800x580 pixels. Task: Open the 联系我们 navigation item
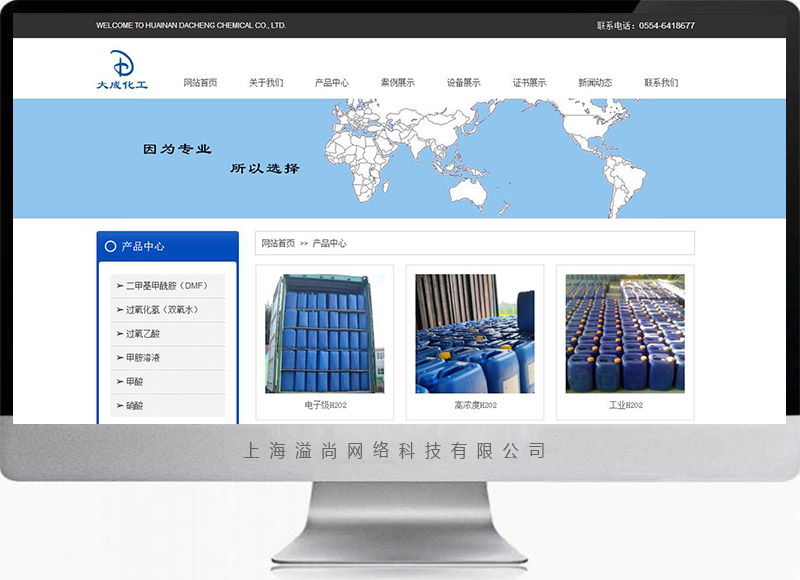point(661,83)
